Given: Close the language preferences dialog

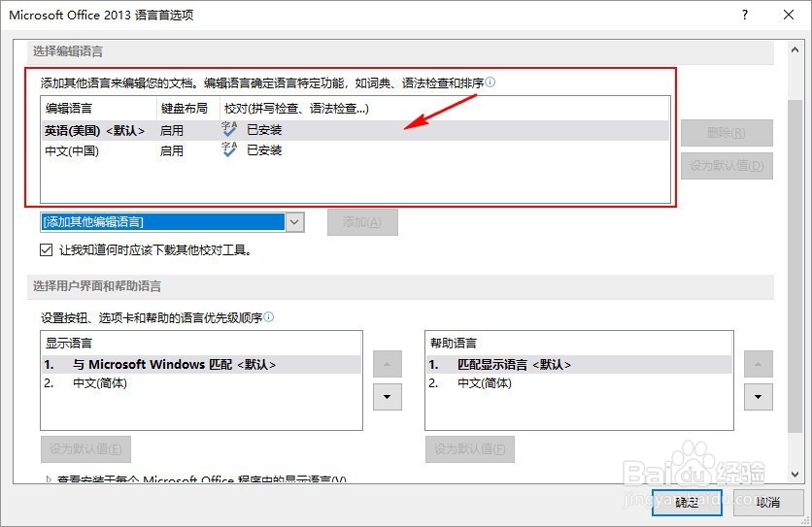Looking at the screenshot, I should [788, 15].
